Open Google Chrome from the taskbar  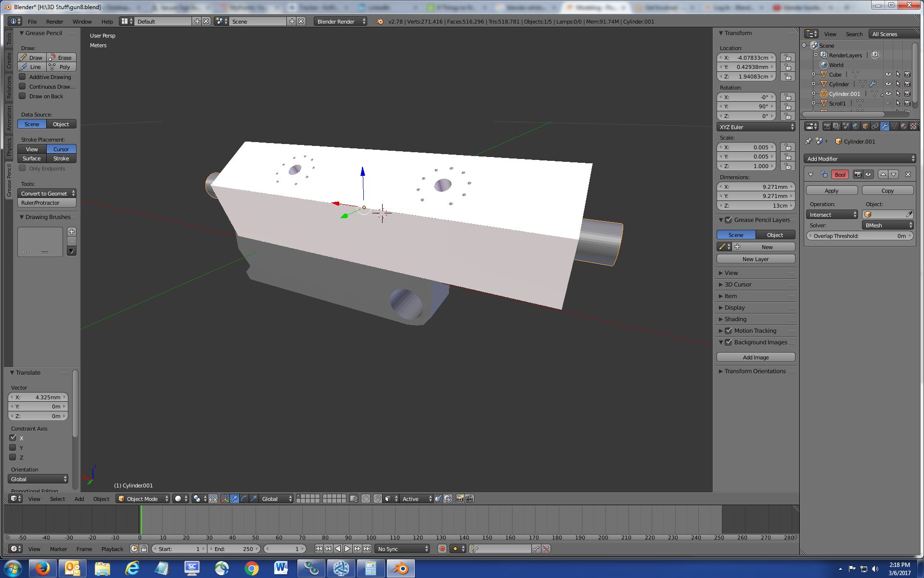click(x=251, y=568)
